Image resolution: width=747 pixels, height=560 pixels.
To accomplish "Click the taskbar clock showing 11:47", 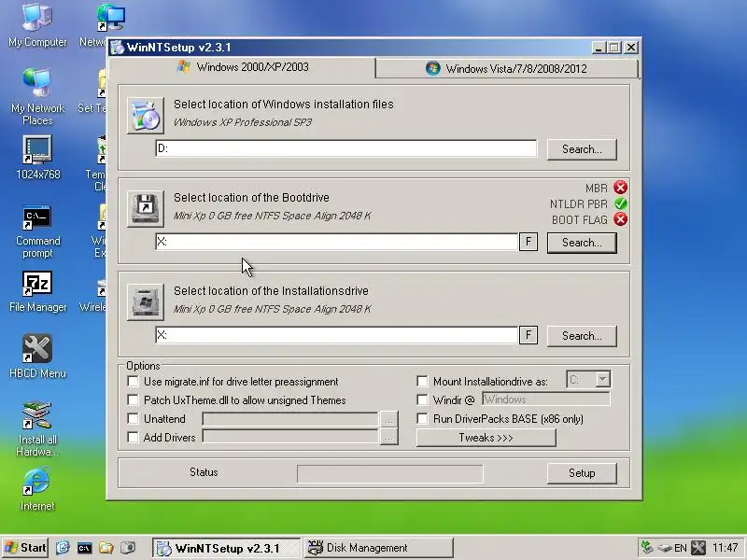I will point(726,548).
